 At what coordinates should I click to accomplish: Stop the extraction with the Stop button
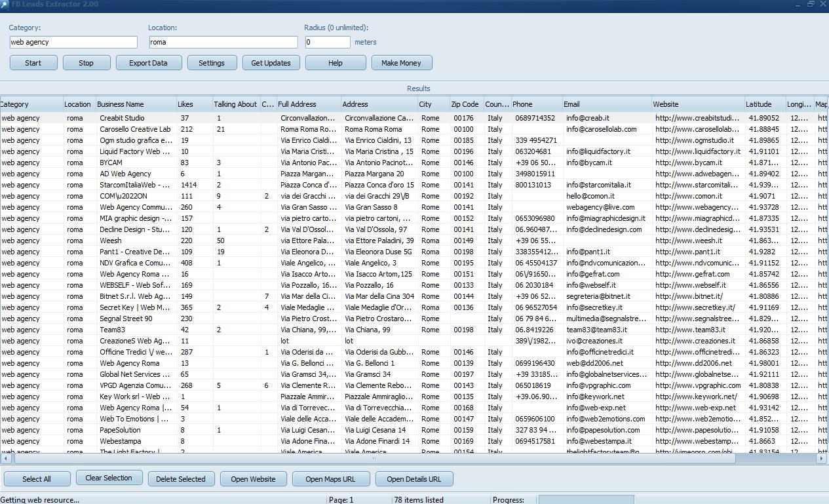tap(86, 63)
